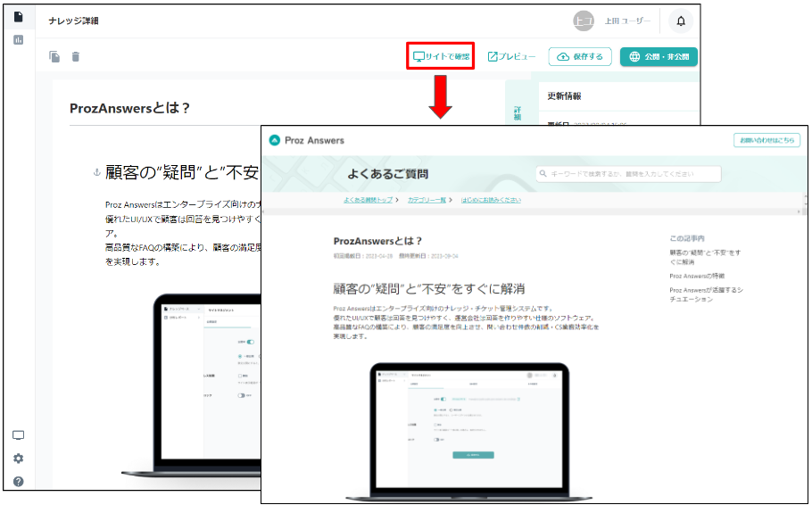812x505 pixels.
Task: Open よくある質問トップ breadcrumb link
Action: (x=368, y=200)
